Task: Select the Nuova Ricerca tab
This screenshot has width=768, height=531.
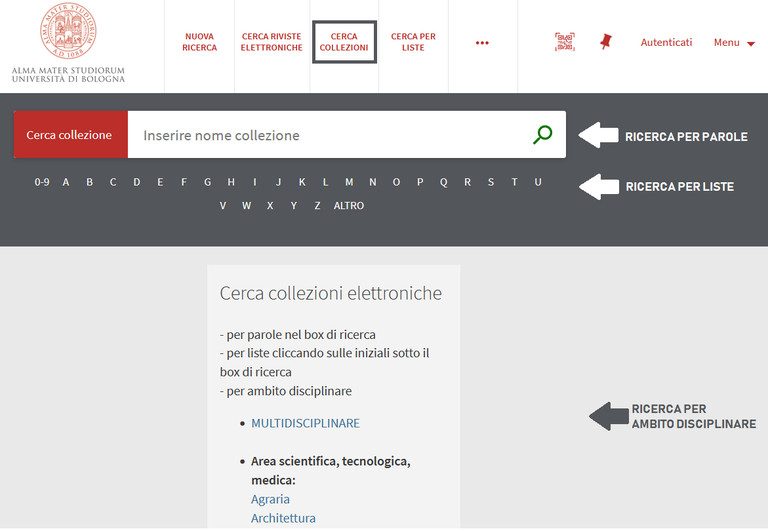Action: coord(200,42)
